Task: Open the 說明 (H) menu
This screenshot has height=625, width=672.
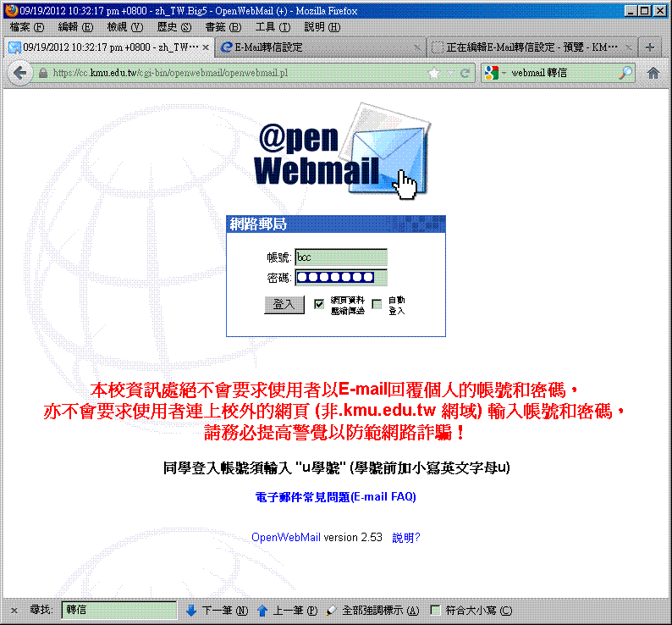Action: [322, 27]
